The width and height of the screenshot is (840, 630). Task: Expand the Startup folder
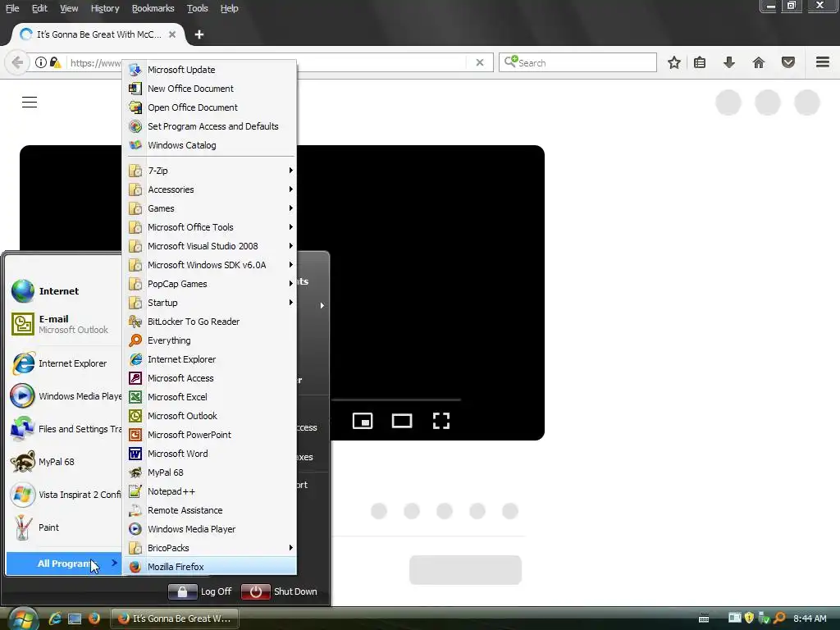[x=209, y=303]
